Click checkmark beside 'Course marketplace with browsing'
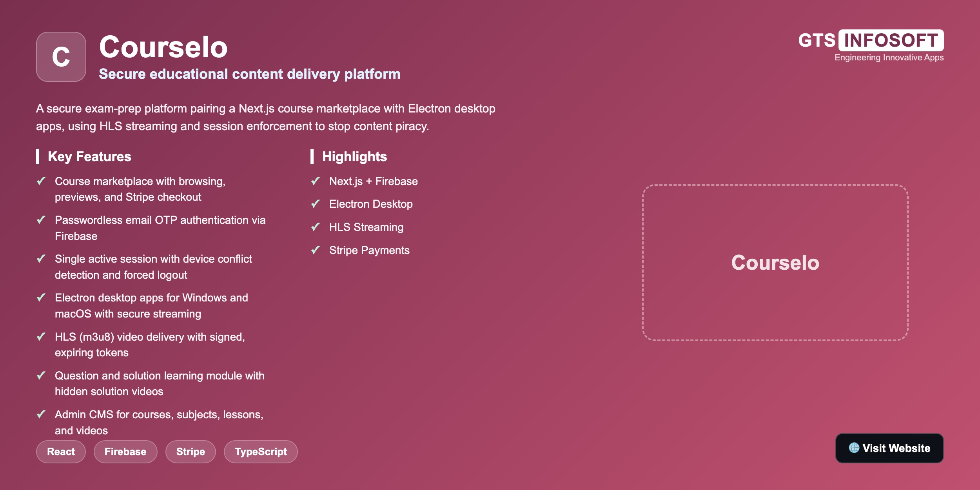The height and width of the screenshot is (490, 980). pyautogui.click(x=41, y=181)
